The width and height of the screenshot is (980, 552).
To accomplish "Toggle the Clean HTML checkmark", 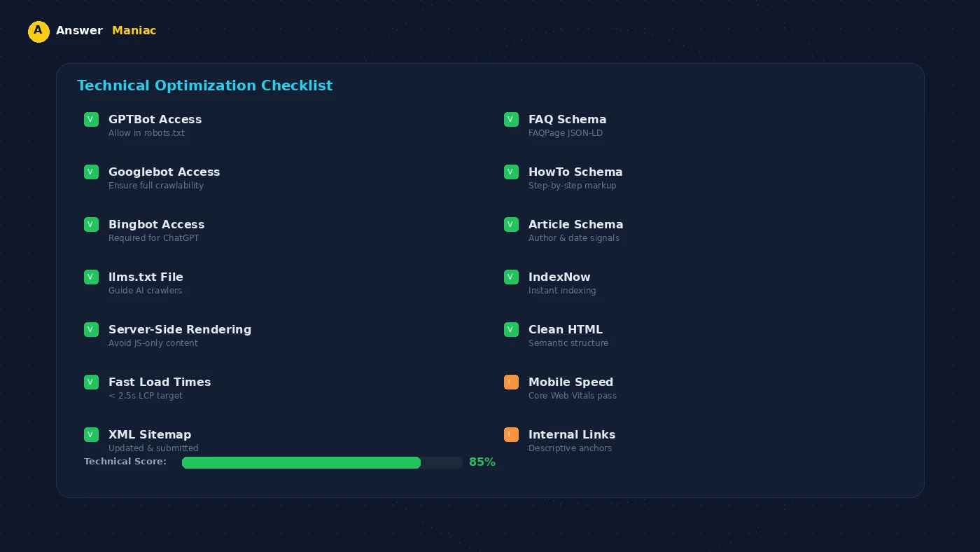I will (x=511, y=329).
